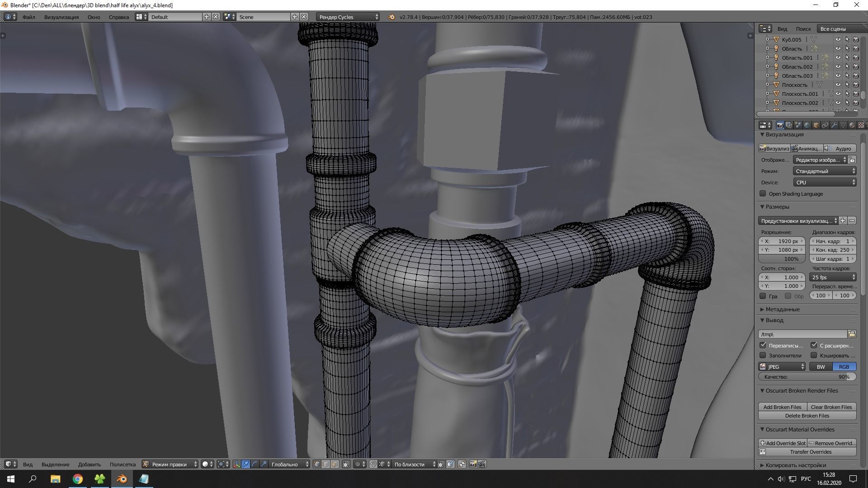This screenshot has height=488, width=868.
Task: Click the 100% resolution percentage slider
Action: [x=782, y=258]
